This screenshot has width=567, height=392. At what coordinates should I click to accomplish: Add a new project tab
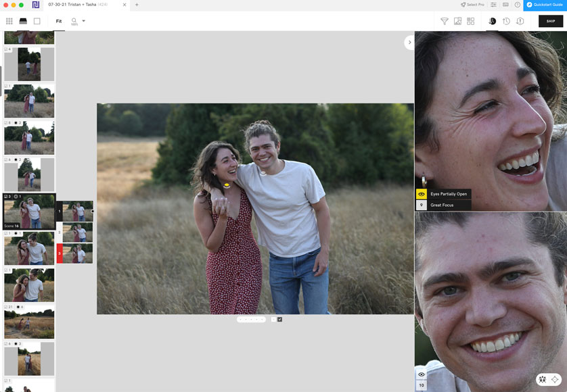pyautogui.click(x=137, y=5)
